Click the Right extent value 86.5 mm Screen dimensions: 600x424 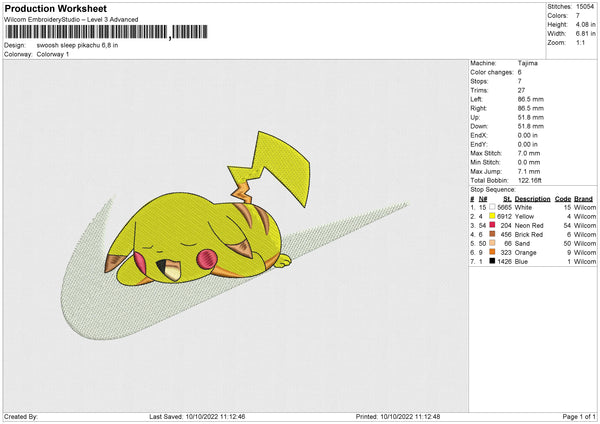(531, 108)
